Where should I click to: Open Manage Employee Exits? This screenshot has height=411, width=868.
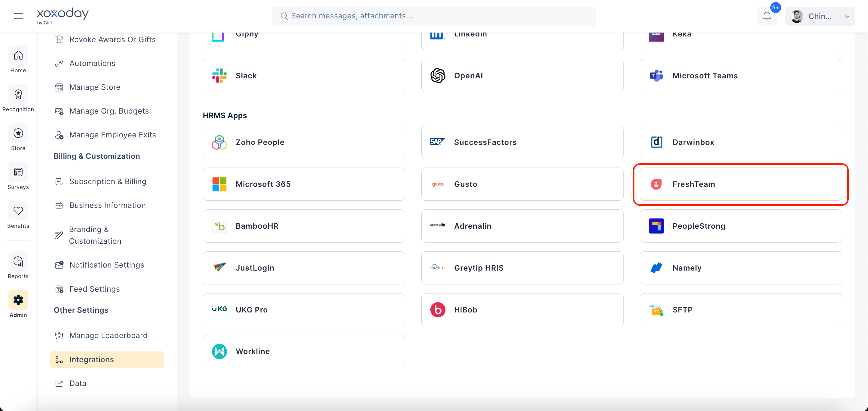pyautogui.click(x=106, y=135)
